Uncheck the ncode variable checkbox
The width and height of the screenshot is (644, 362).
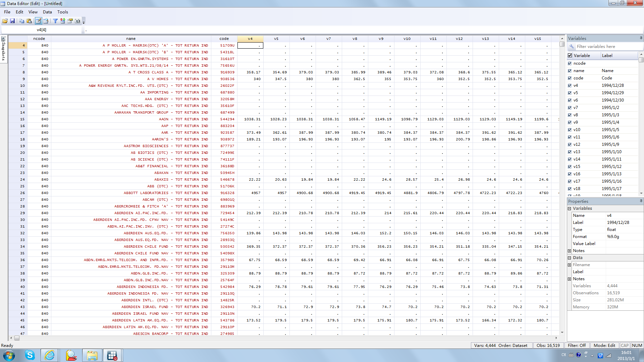coord(570,63)
